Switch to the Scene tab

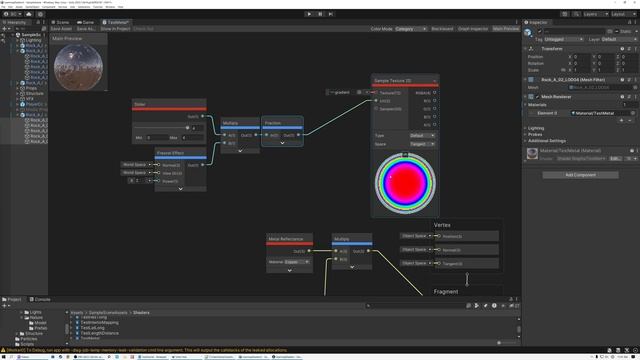60,22
